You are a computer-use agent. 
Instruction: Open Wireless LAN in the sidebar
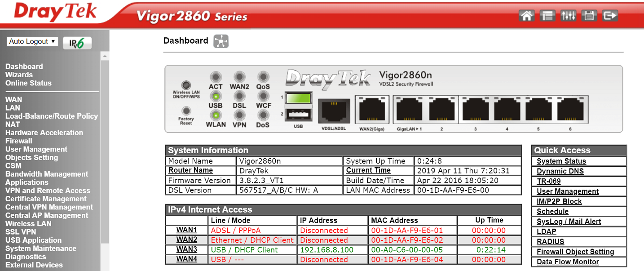point(28,224)
